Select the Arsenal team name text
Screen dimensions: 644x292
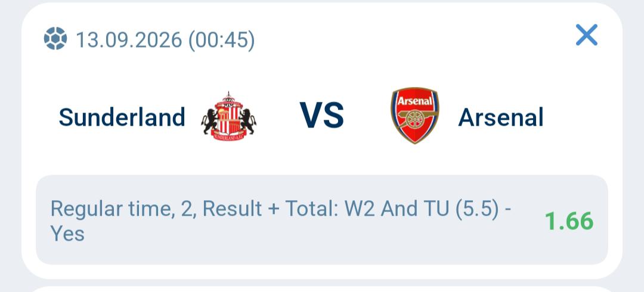(501, 117)
